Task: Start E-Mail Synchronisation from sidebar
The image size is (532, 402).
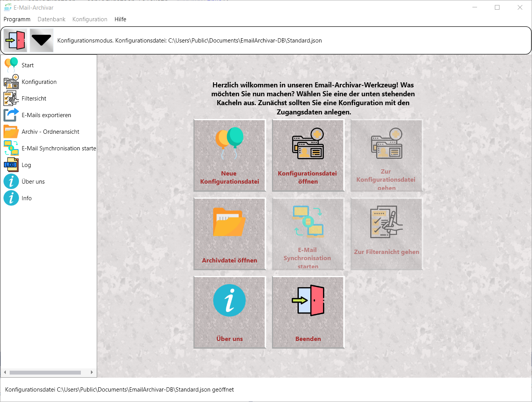Action: (x=58, y=148)
